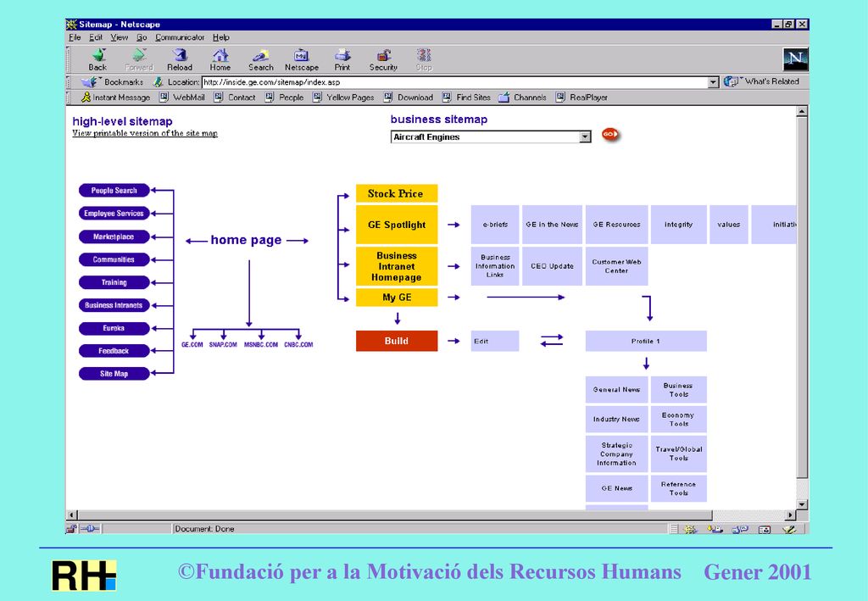Viewport: 868px width, 601px height.
Task: Launch Instant Message from personal toolbar
Action: click(x=115, y=97)
